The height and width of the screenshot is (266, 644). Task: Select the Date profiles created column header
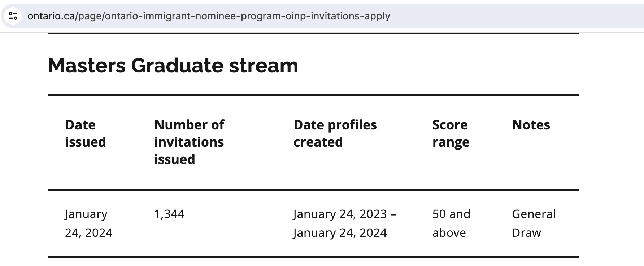pyautogui.click(x=335, y=133)
